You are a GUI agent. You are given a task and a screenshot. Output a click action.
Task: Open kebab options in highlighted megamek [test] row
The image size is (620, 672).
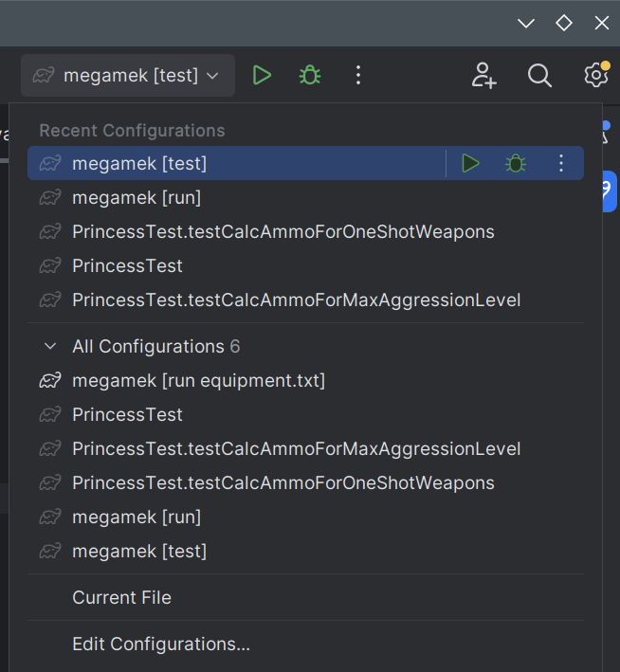pyautogui.click(x=561, y=163)
